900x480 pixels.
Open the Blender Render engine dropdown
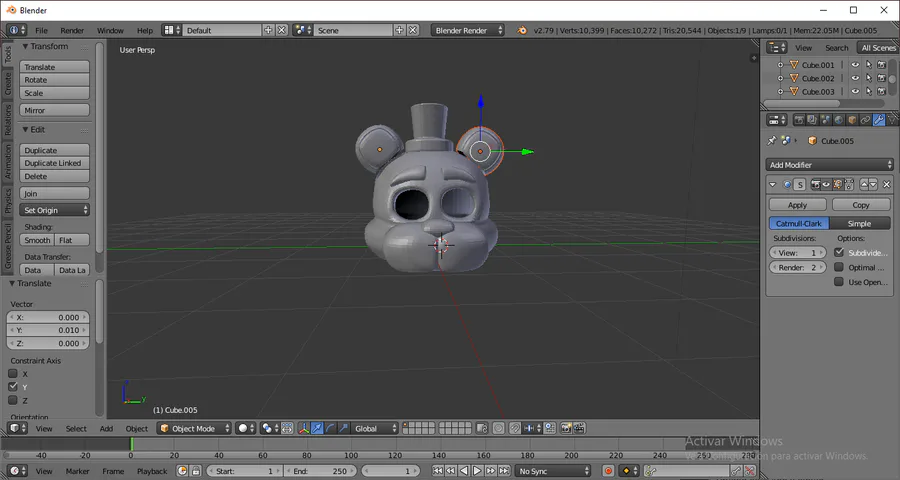pos(467,30)
